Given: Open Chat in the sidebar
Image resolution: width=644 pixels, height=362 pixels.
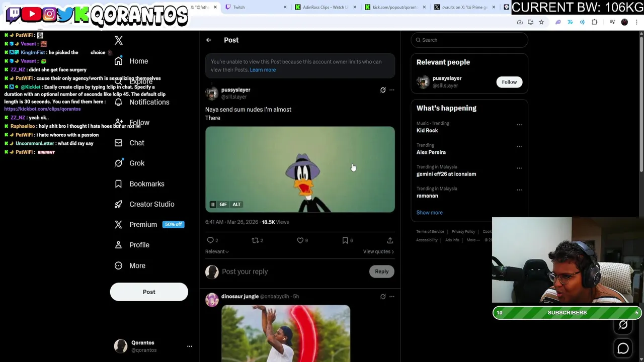Looking at the screenshot, I should pos(129,143).
